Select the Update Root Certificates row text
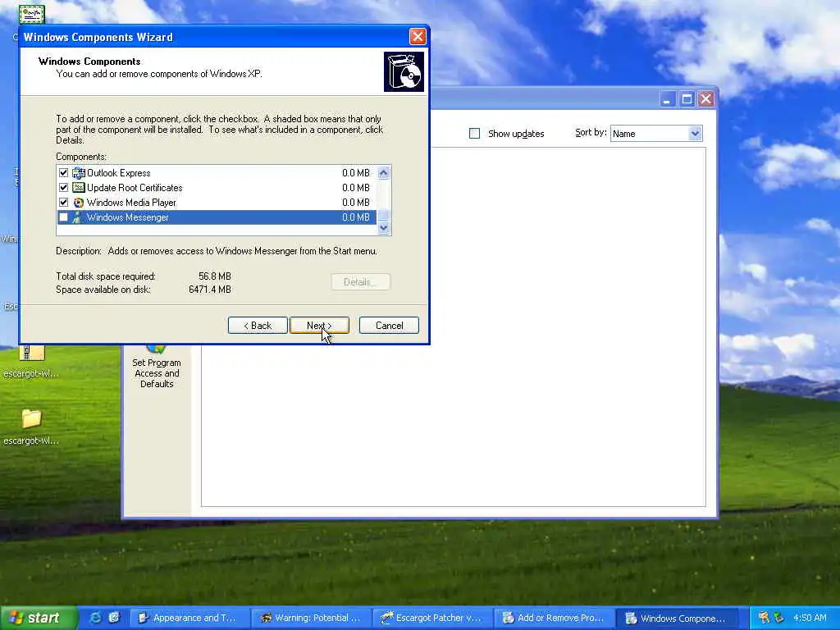Screen dimensions: 840x630 135,188
